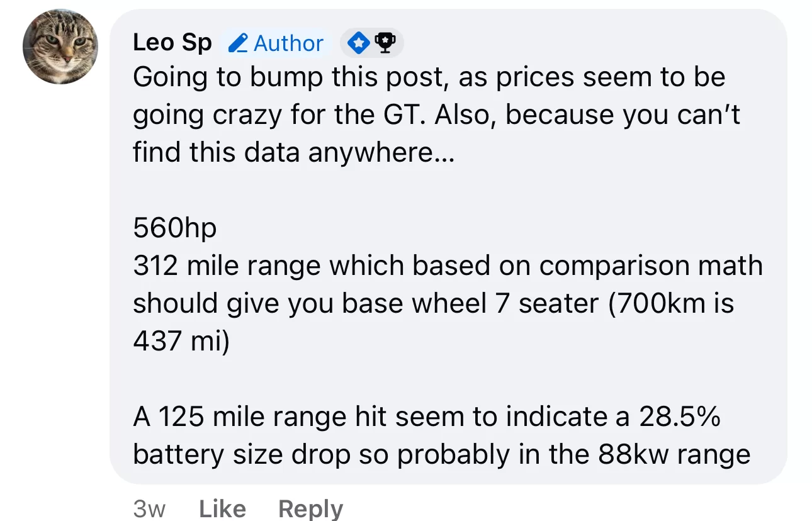
Task: Click the trophy badge icon
Action: pos(385,43)
